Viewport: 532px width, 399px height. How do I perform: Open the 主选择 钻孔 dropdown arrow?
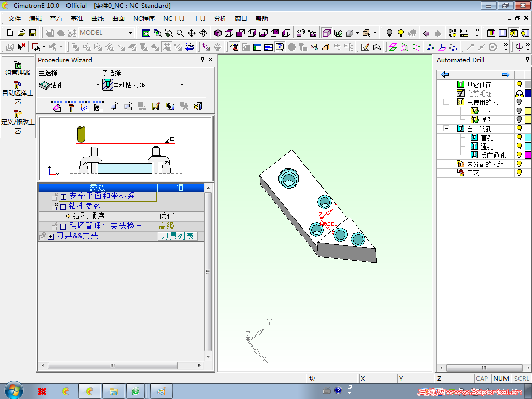click(x=98, y=85)
